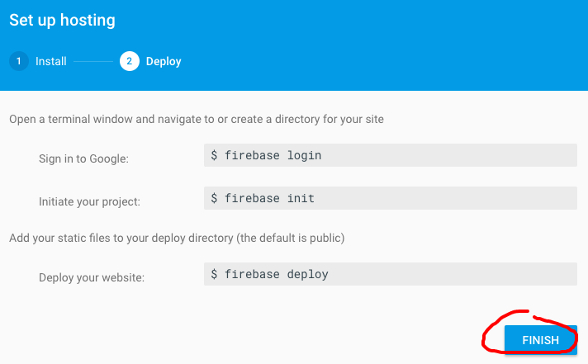Click the firebase login command box
This screenshot has width=588, height=364.
[390, 155]
